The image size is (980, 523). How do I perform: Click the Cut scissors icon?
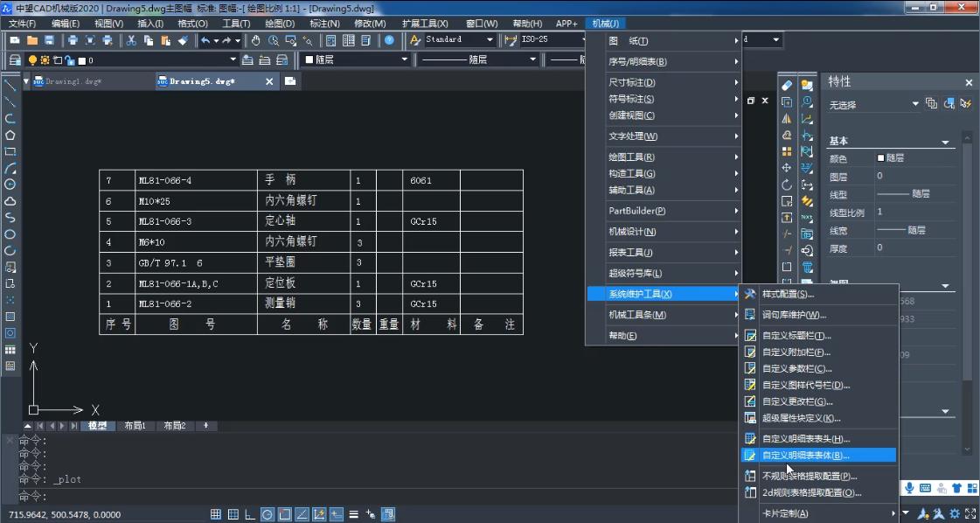(131, 40)
